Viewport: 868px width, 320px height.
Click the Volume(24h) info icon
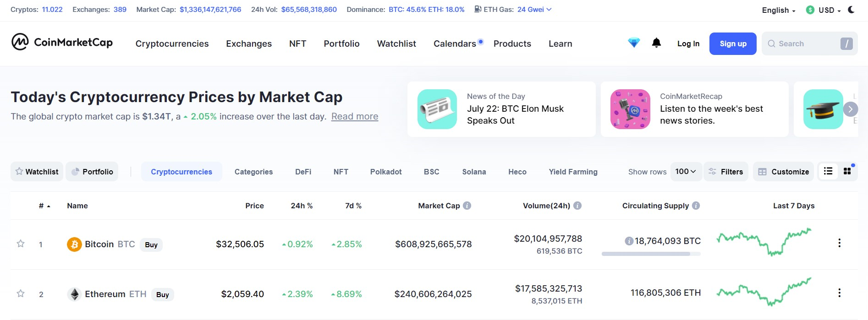[x=577, y=206]
